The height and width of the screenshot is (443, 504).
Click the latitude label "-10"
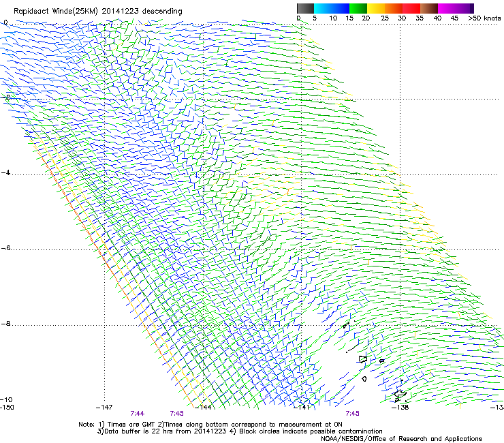point(7,399)
